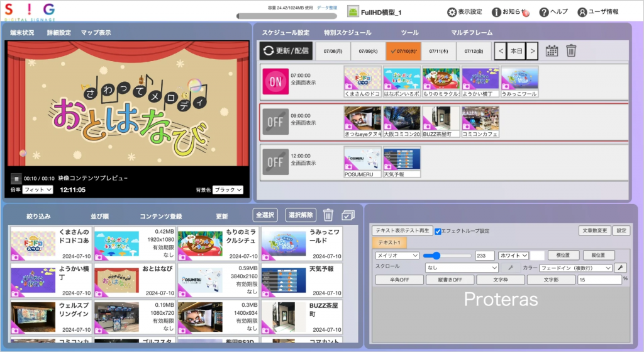Open the 背景色 ブラック dropdown

click(228, 190)
